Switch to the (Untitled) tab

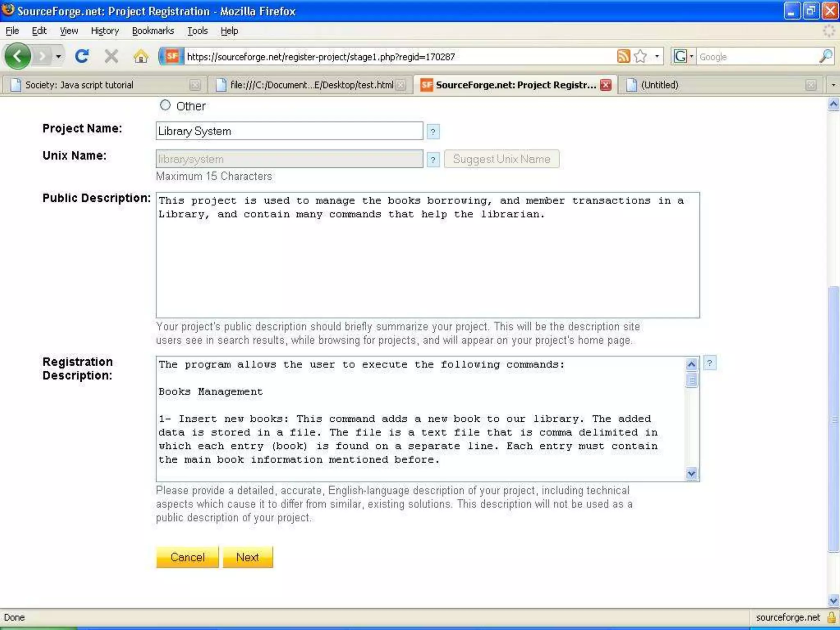click(x=720, y=85)
